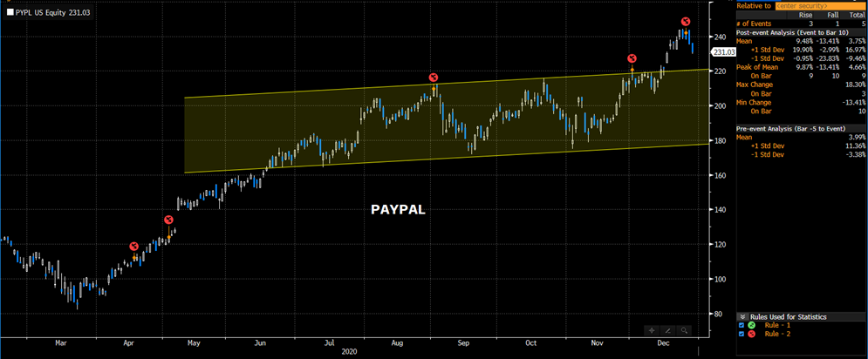
Task: Click the Max Change row label
Action: (755, 85)
